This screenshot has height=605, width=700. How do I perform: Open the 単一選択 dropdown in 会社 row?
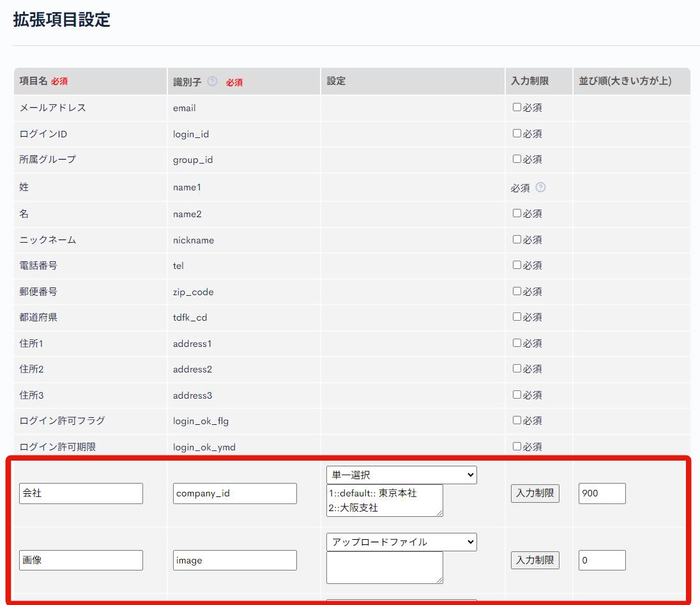tap(401, 475)
